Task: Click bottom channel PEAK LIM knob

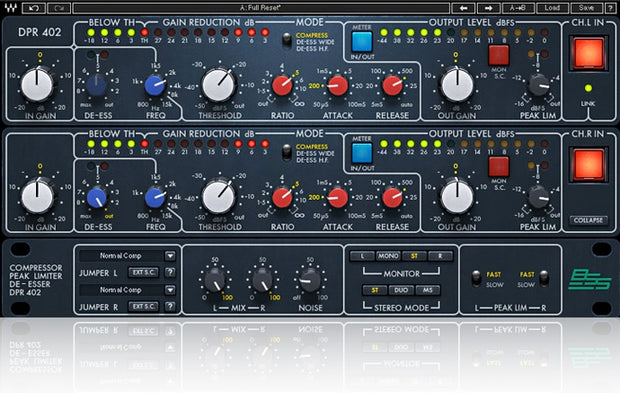Action: [x=539, y=196]
